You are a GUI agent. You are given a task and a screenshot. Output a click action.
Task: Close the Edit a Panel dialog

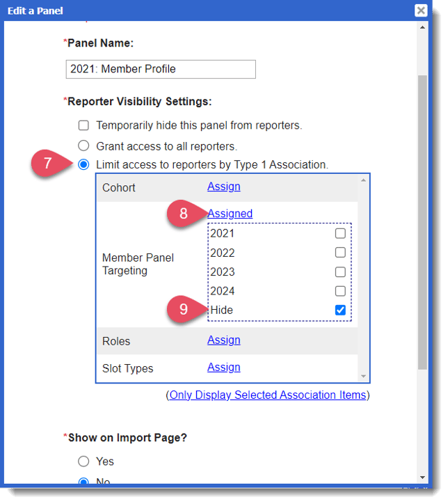pos(421,10)
